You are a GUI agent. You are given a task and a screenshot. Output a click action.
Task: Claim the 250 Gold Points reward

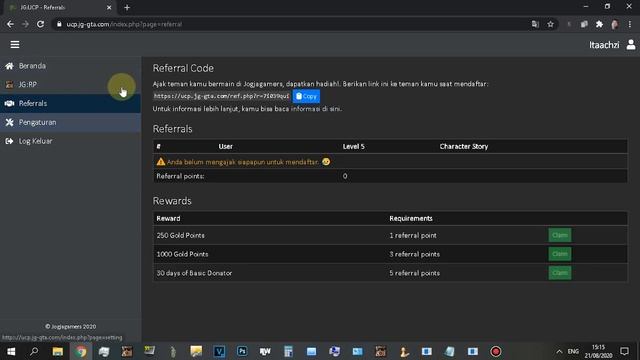click(560, 235)
